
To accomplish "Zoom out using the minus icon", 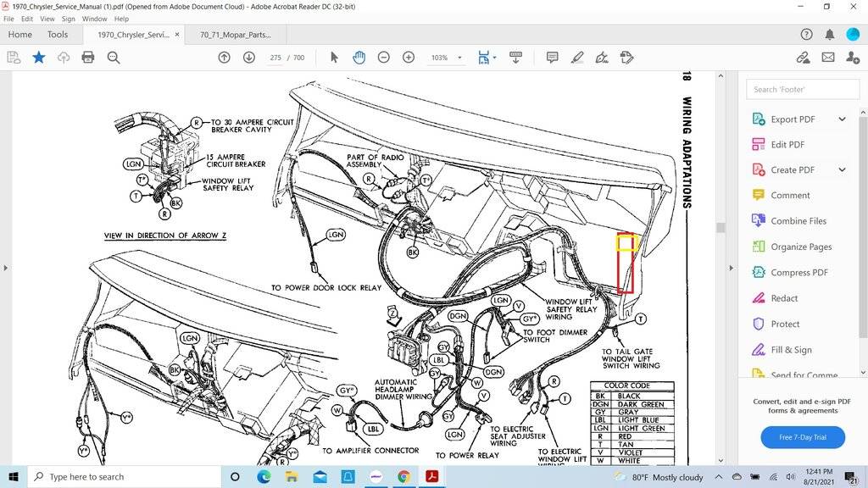I will (x=383, y=58).
